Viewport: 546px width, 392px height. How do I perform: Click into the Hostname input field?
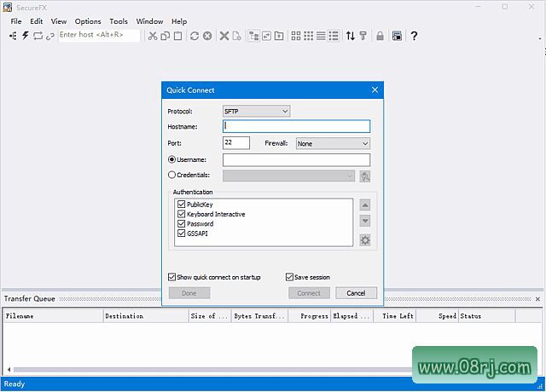(296, 126)
